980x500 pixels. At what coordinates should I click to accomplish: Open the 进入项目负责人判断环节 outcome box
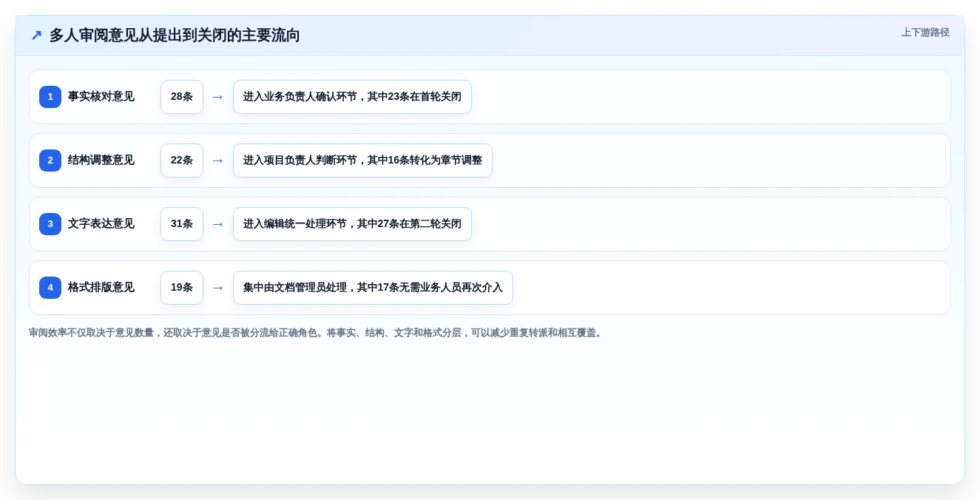362,161
